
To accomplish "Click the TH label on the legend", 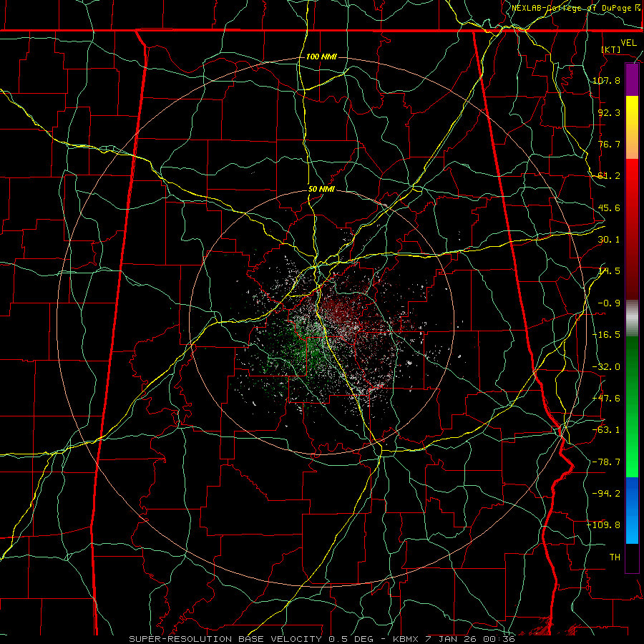I will [615, 557].
